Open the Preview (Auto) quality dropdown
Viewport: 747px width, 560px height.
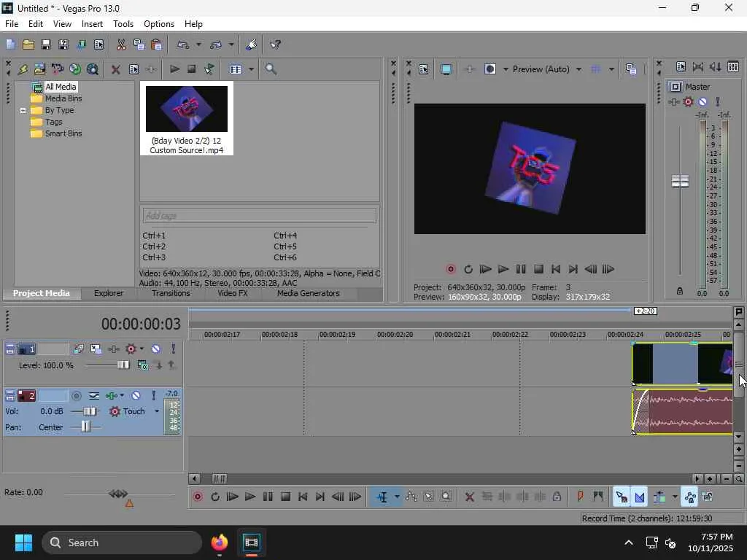pyautogui.click(x=578, y=69)
